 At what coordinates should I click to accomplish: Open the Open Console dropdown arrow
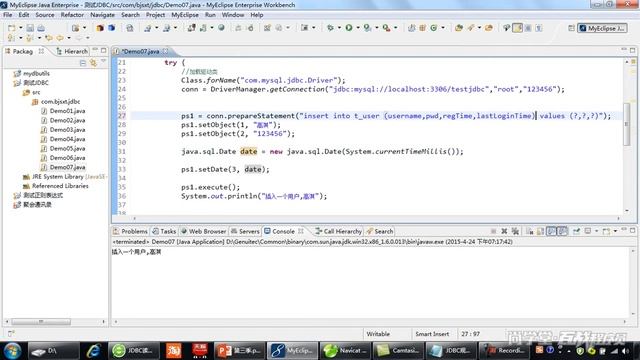point(615,231)
